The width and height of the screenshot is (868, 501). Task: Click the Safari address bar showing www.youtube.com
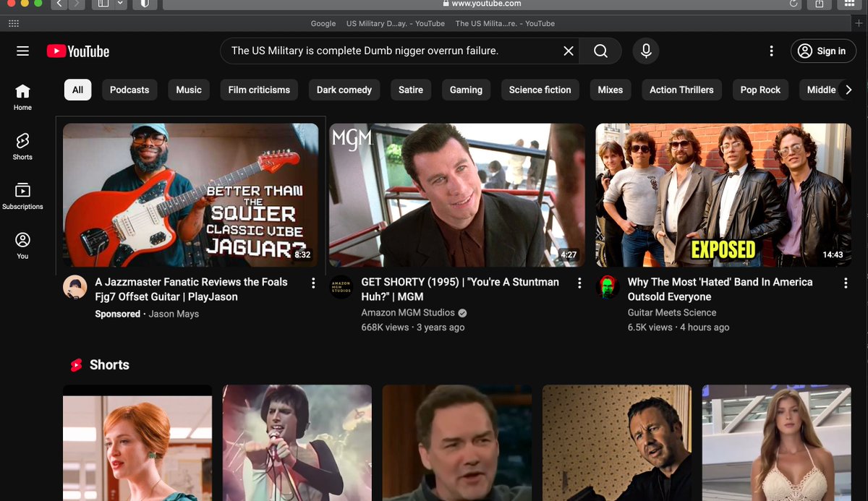tap(481, 4)
